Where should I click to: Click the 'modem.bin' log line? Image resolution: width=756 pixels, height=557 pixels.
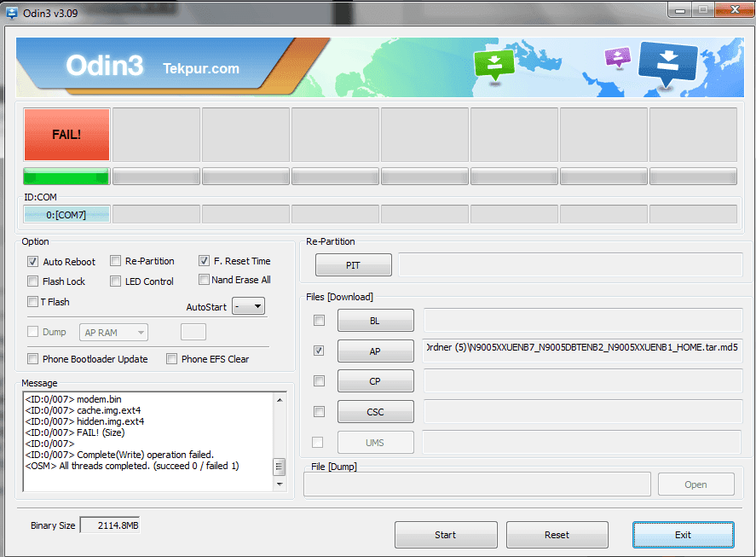[x=73, y=399]
